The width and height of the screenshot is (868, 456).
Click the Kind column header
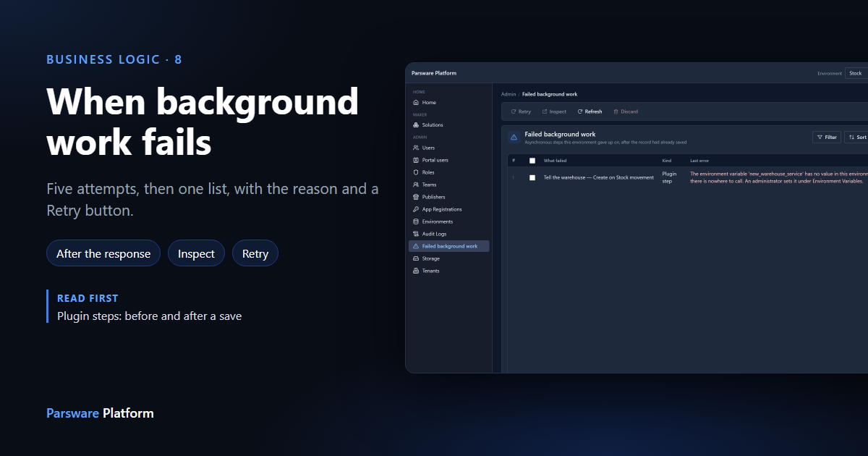(667, 161)
